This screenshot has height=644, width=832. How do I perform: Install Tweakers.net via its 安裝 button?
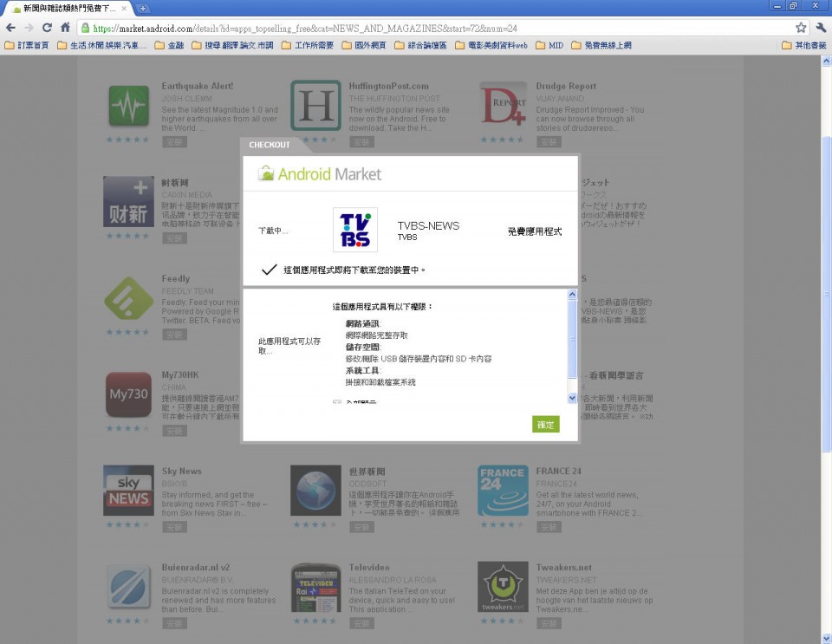pyautogui.click(x=549, y=623)
